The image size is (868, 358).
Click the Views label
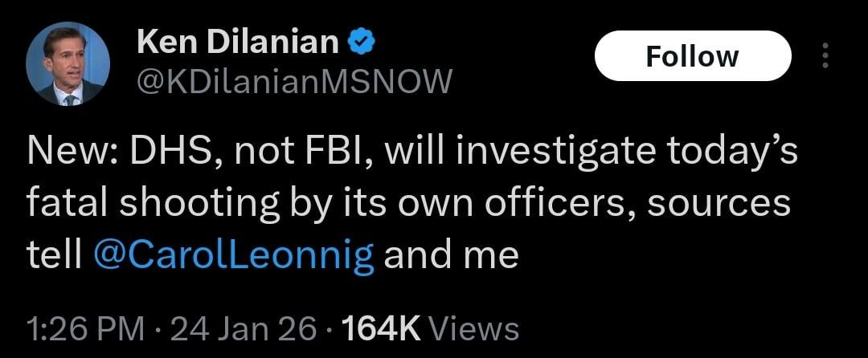(x=474, y=328)
